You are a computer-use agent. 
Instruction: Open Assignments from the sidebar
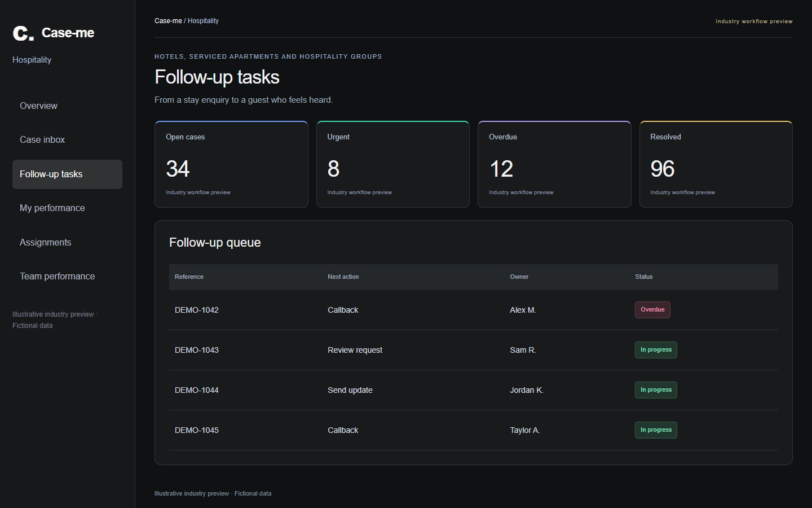[67, 243]
